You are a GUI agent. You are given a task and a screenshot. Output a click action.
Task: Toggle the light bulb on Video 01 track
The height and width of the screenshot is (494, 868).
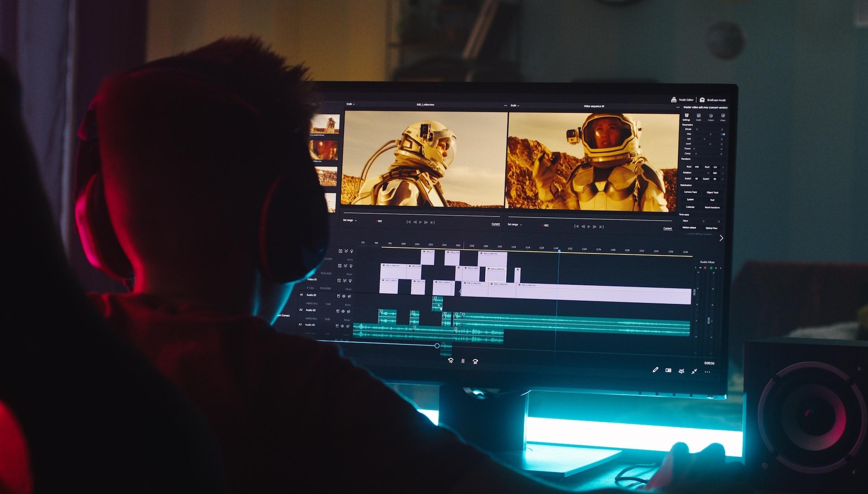(350, 280)
